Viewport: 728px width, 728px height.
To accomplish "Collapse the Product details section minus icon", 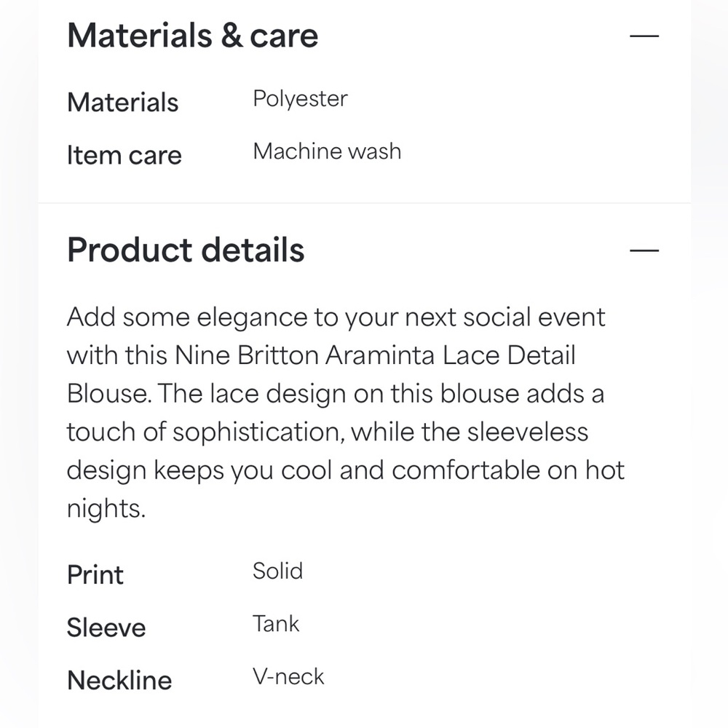I will coord(644,250).
